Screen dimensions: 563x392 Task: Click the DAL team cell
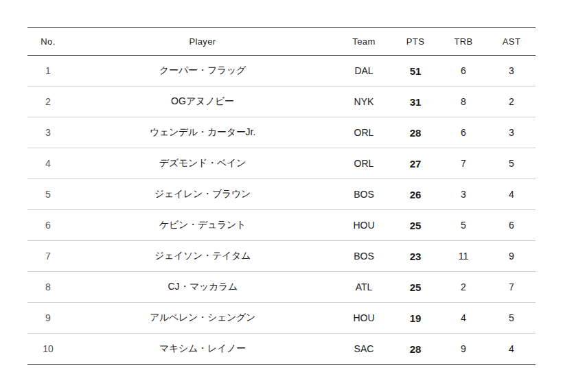(x=364, y=71)
